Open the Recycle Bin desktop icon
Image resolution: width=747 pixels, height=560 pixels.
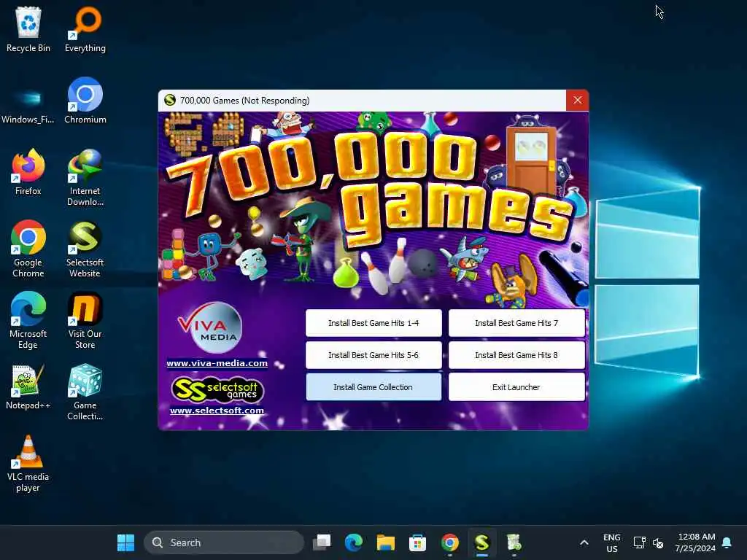click(28, 29)
